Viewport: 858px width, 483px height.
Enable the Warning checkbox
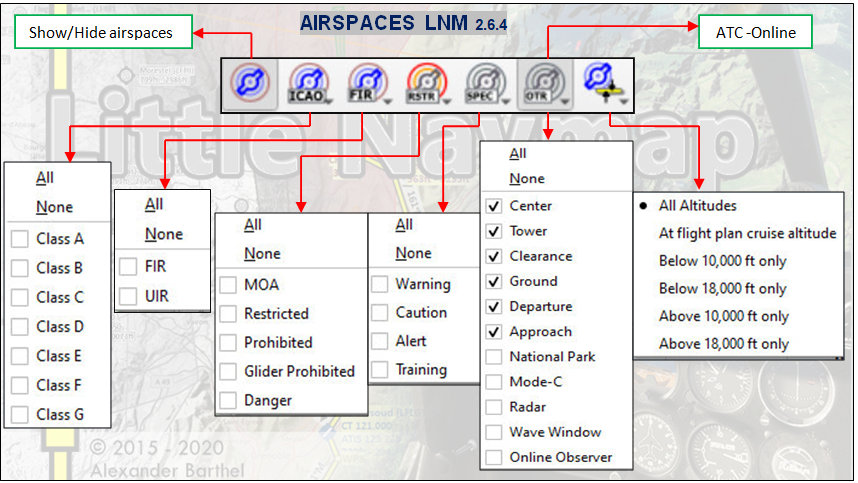point(379,284)
